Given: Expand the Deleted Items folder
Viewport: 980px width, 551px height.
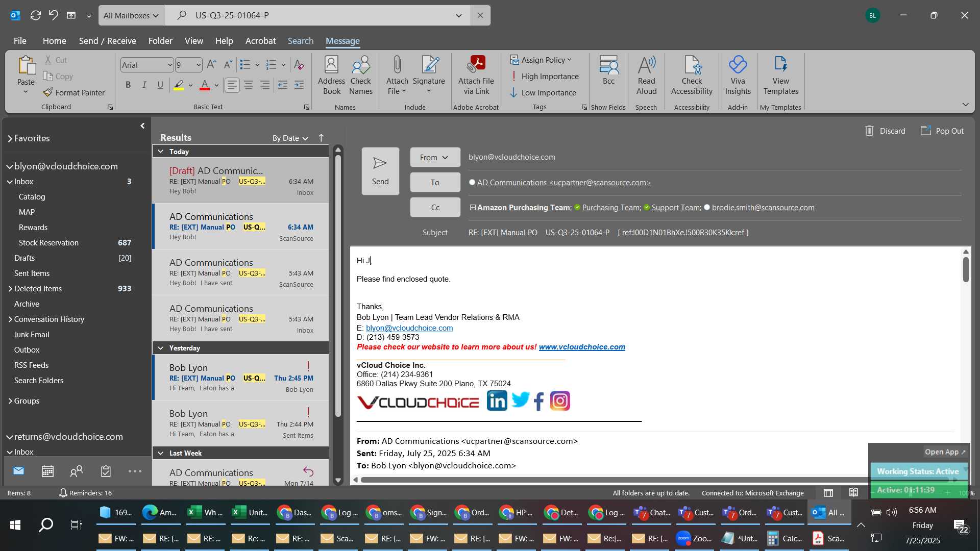Looking at the screenshot, I should pos(10,289).
